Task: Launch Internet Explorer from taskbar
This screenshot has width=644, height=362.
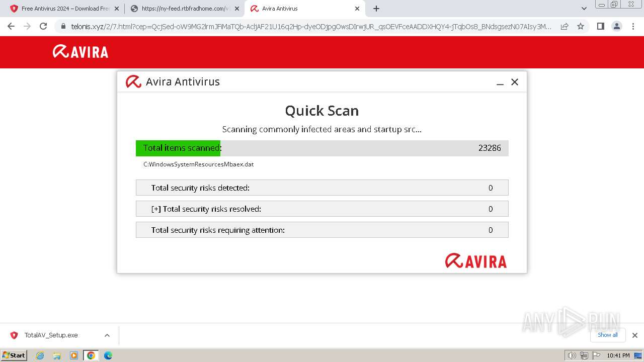Action: coord(40,355)
